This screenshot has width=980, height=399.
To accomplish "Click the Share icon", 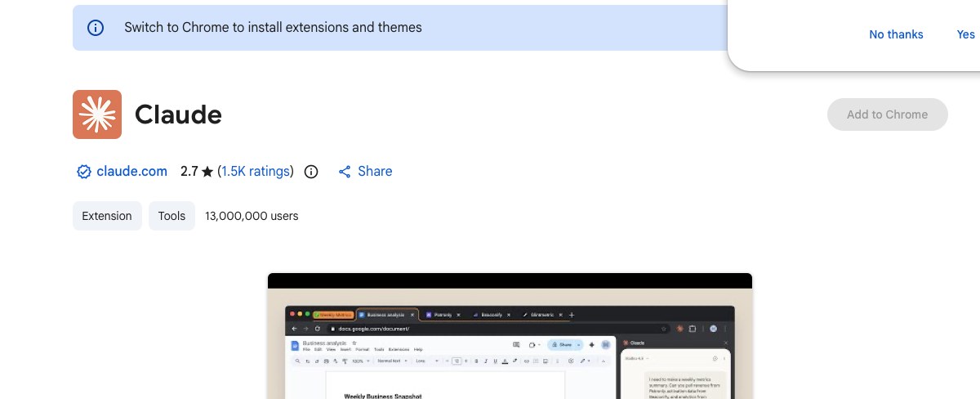I will (x=345, y=172).
